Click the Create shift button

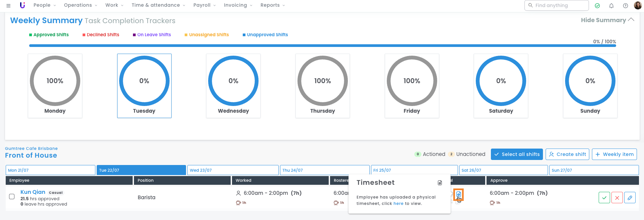point(567,154)
